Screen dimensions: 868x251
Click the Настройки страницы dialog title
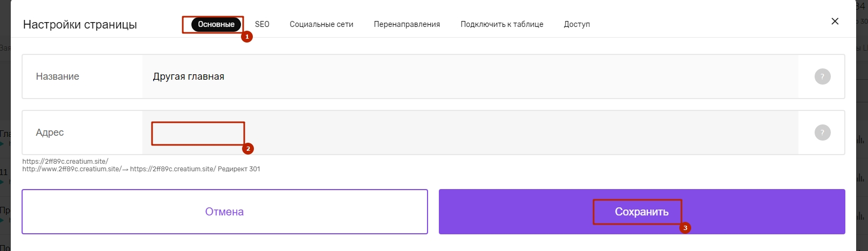tap(80, 25)
